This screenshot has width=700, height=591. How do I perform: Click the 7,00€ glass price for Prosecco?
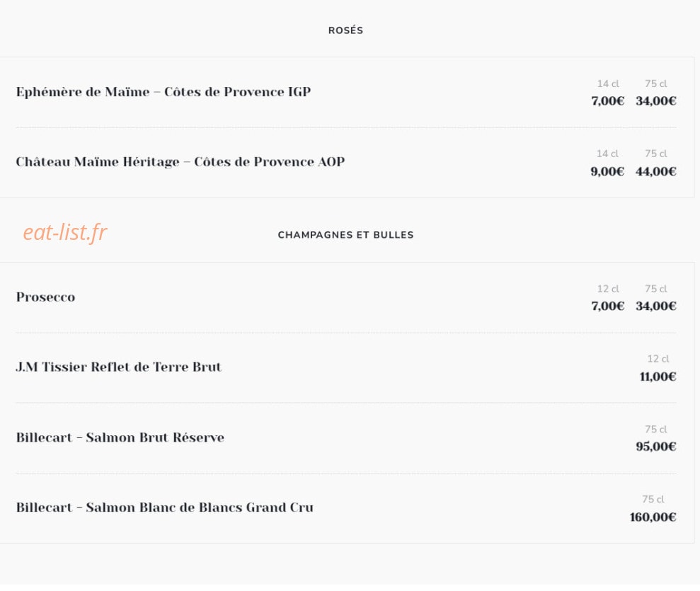[607, 306]
